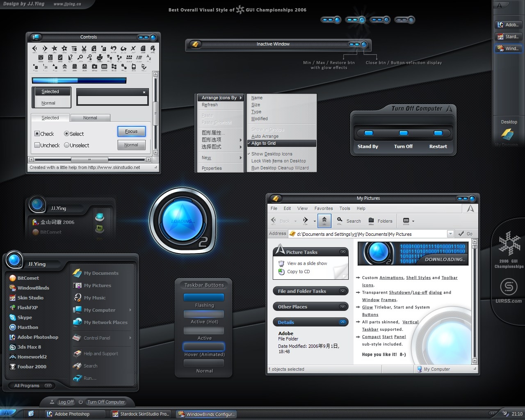The width and height of the screenshot is (525, 420).
Task: Open BitComet from the start menu
Action: (24, 278)
